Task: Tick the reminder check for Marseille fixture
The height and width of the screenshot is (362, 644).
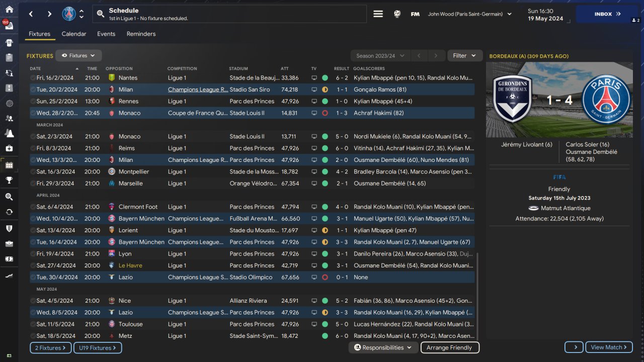Action: (x=33, y=184)
